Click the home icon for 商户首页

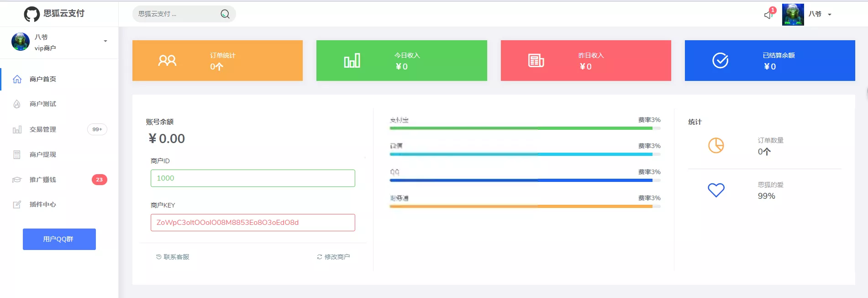point(17,79)
